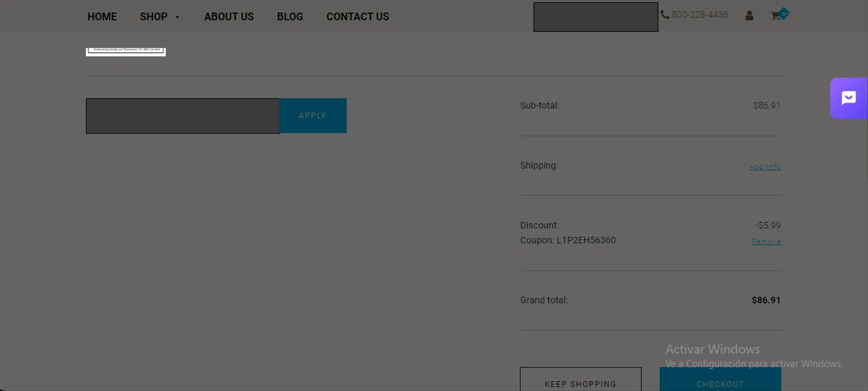The height and width of the screenshot is (391, 868).
Task: Click the Shipping: label
Action: 539,166
